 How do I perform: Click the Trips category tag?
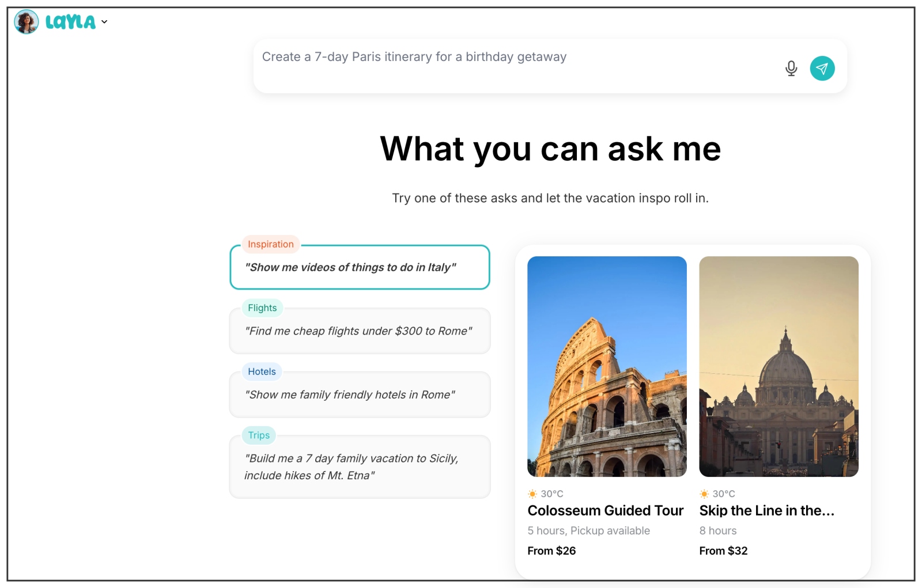(259, 435)
